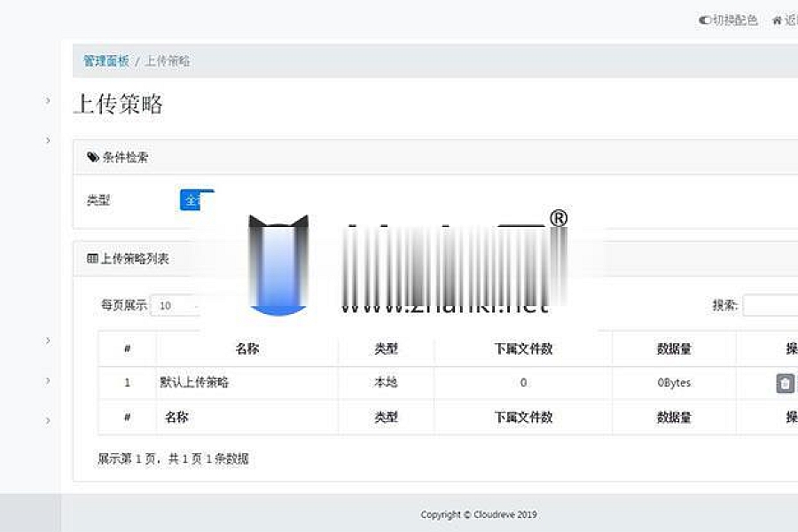The height and width of the screenshot is (532, 798).
Task: Select the 默认上传策略 name cell
Action: (x=247, y=382)
